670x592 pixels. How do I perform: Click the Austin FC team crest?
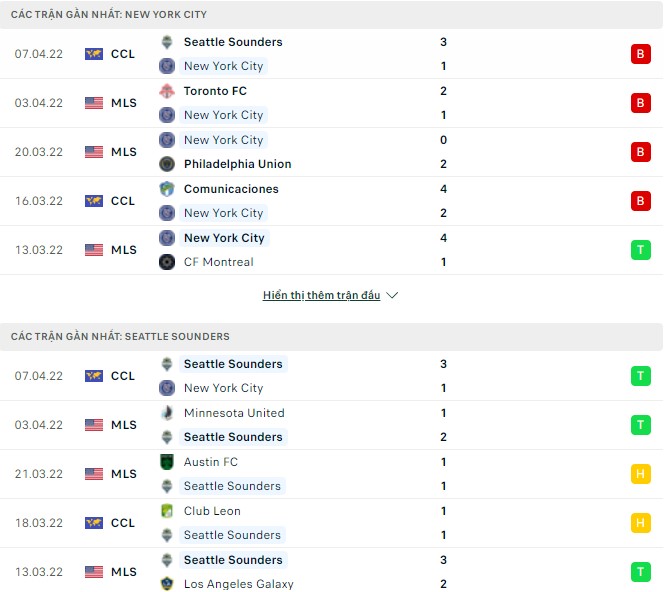pyautogui.click(x=167, y=462)
